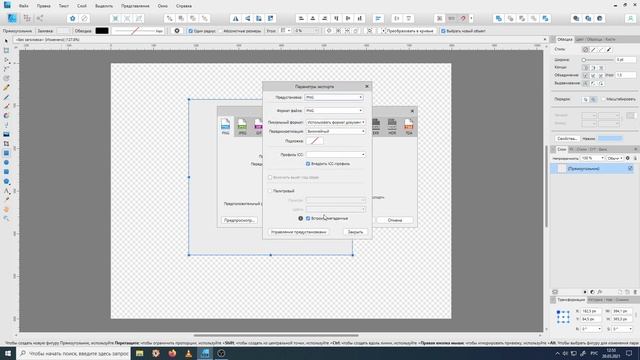Click the flip horizontal toolbar icon
640x360 pixels.
pos(236,18)
